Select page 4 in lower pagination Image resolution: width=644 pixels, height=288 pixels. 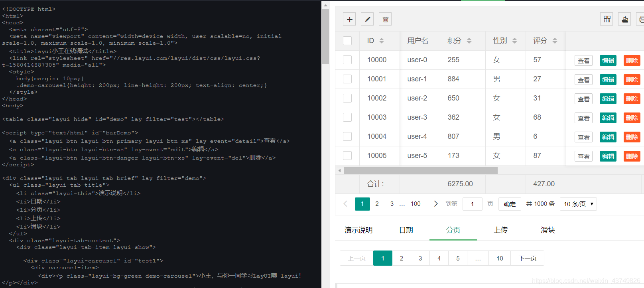439,258
